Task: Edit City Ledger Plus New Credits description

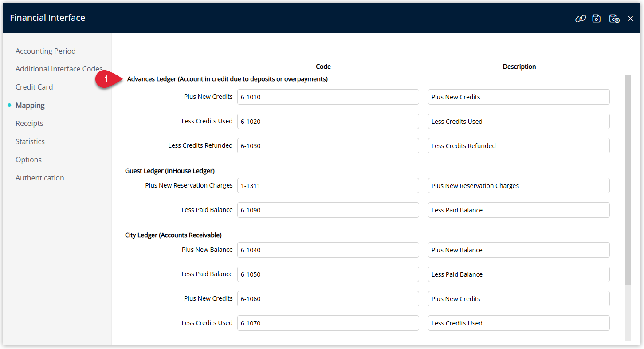Action: tap(519, 298)
